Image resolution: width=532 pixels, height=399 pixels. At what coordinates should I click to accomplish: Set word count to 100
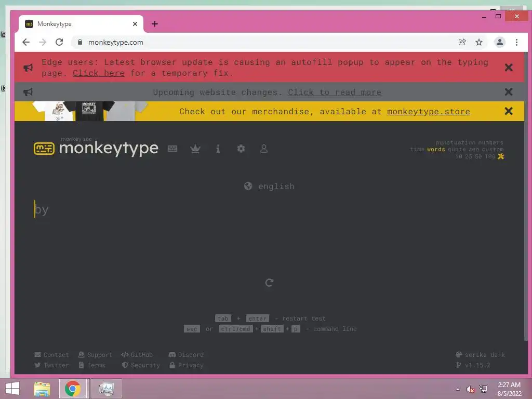(490, 156)
